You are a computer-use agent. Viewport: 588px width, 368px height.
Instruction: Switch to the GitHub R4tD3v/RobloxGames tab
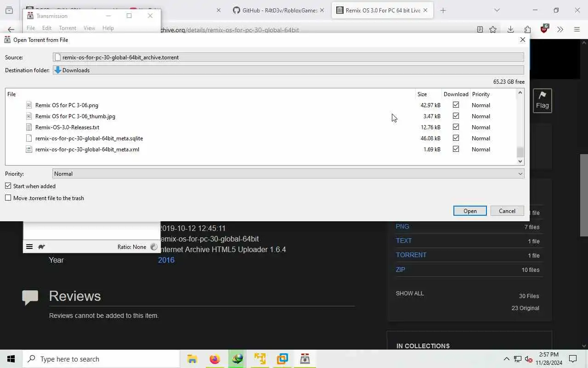(x=279, y=10)
